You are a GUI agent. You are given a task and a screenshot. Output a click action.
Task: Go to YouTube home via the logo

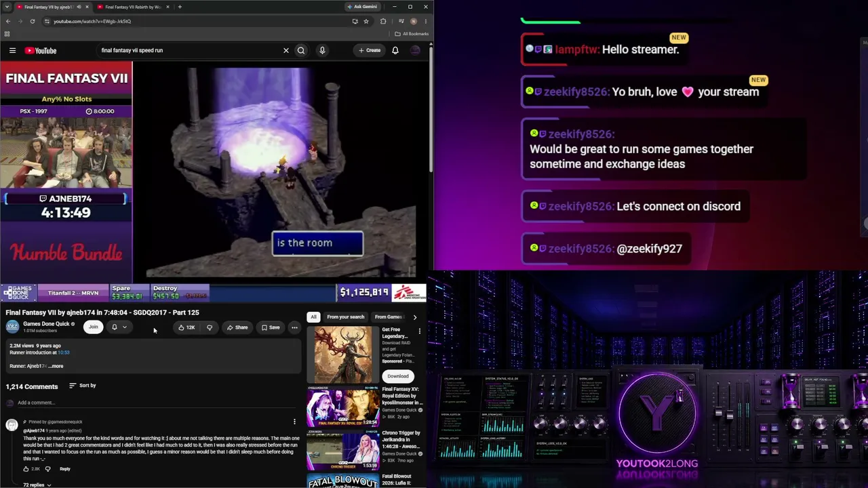click(41, 50)
